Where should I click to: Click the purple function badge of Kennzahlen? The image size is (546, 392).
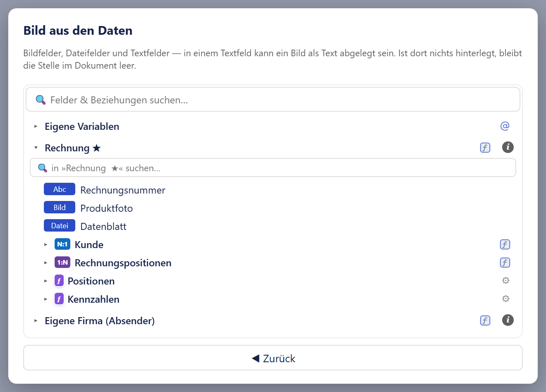(x=59, y=299)
